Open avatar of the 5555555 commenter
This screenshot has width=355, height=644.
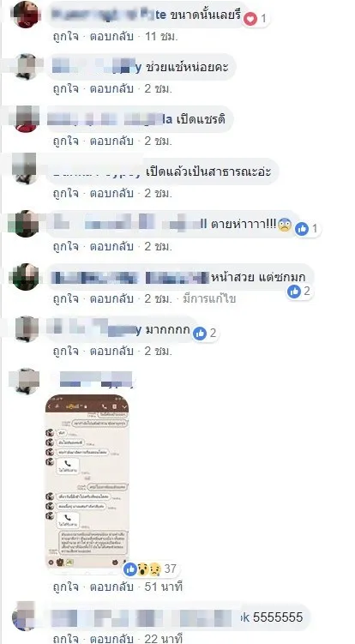tap(25, 616)
